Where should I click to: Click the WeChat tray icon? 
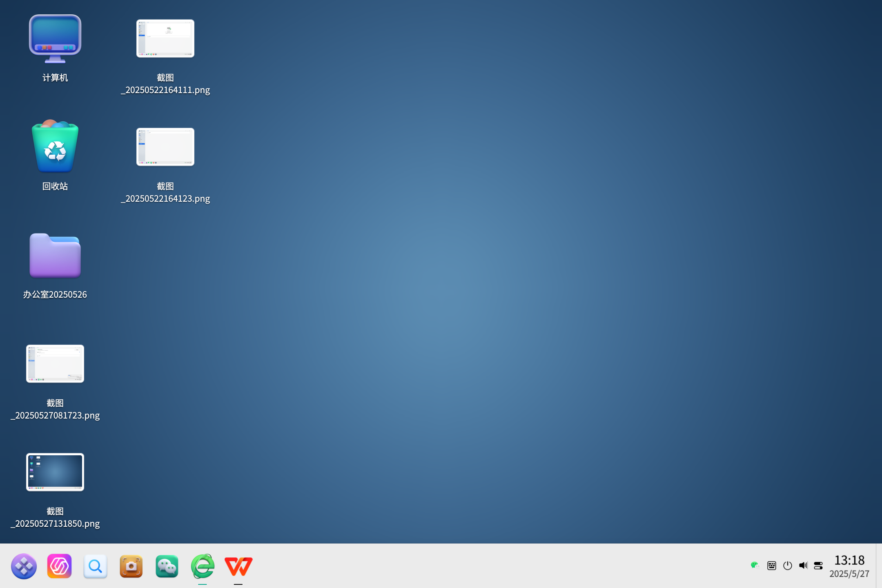(755, 565)
